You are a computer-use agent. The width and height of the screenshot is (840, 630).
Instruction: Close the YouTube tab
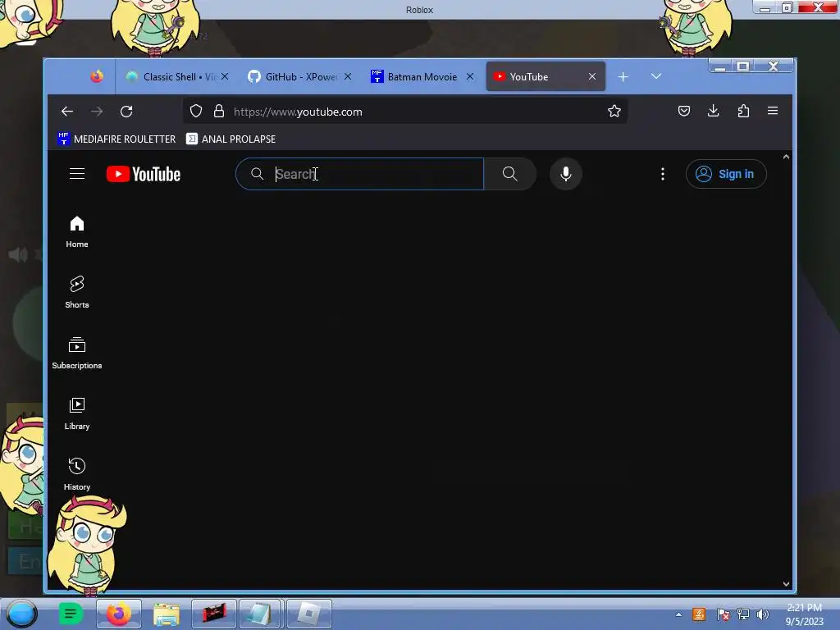pyautogui.click(x=592, y=76)
